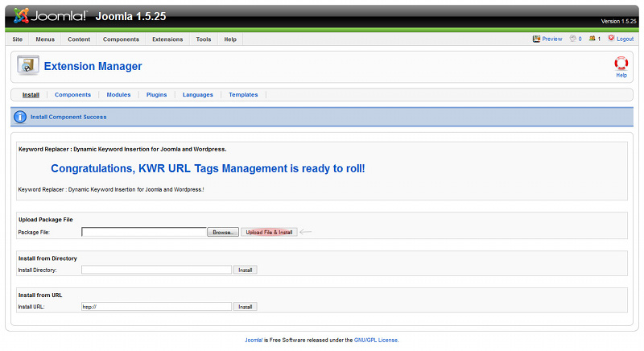Click the bold Keyword Replacer description line
This screenshot has width=644, height=351.
122,150
